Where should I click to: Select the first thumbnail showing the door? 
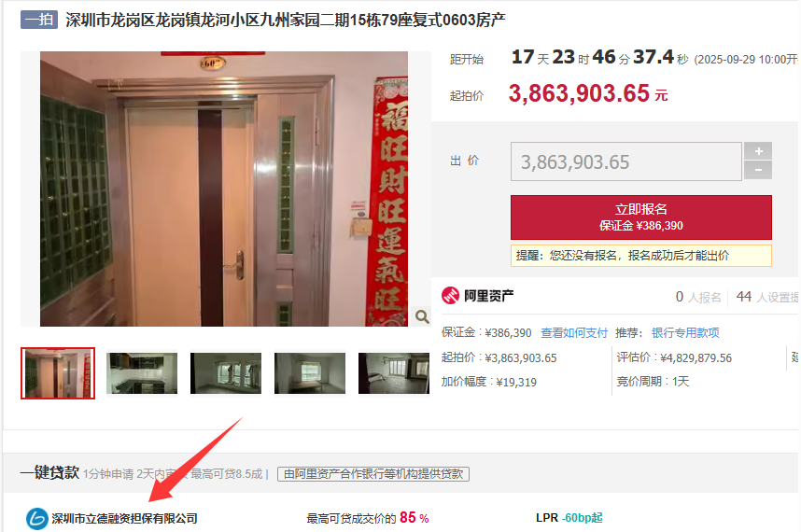pyautogui.click(x=58, y=373)
